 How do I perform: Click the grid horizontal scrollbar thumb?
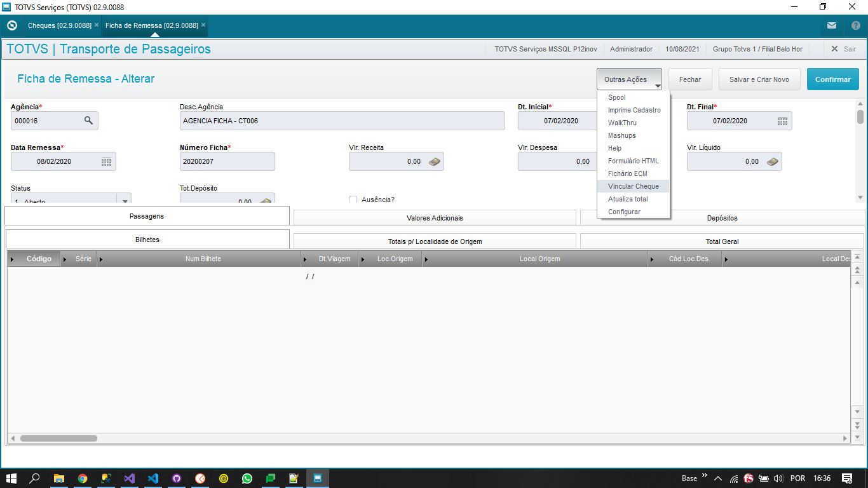click(58, 438)
